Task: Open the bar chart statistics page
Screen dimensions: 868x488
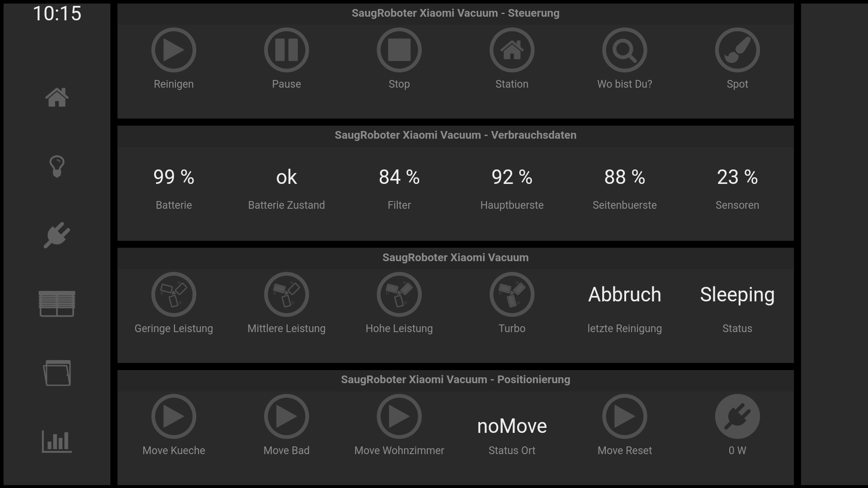Action: (57, 441)
